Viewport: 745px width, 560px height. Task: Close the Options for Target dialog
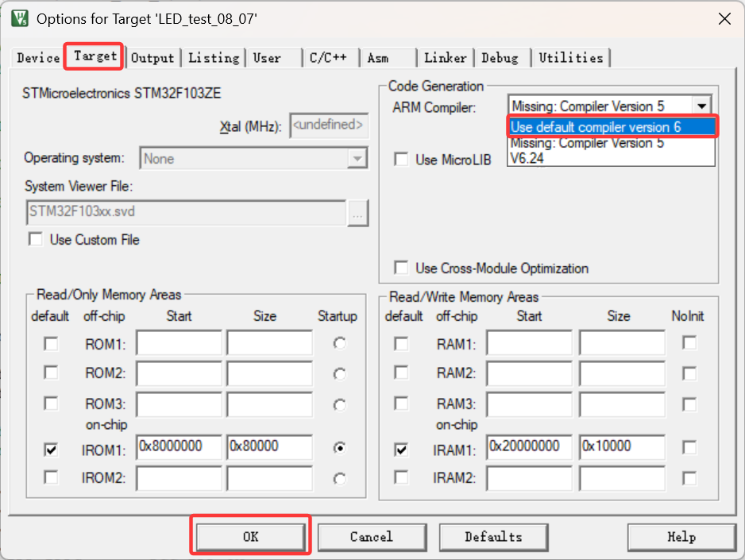[x=724, y=19]
